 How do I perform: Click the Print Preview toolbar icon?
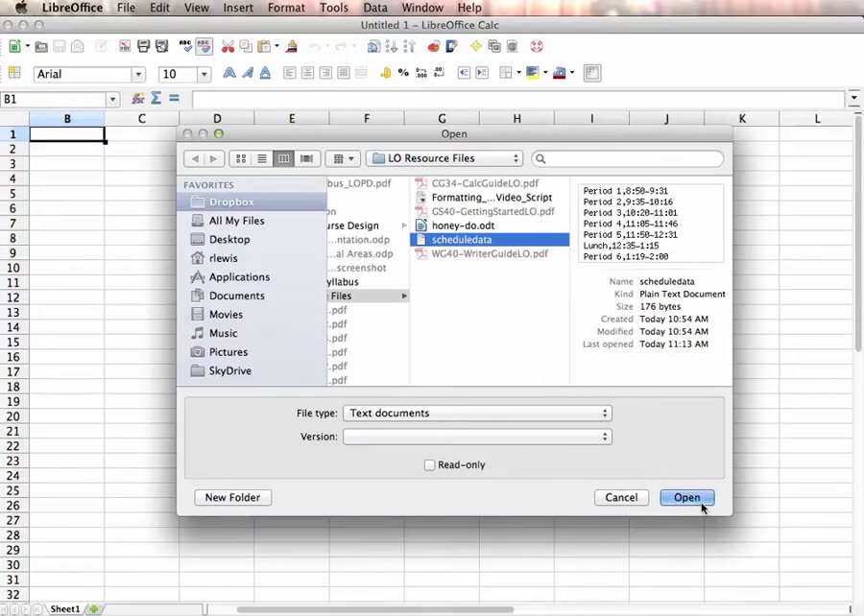161,47
